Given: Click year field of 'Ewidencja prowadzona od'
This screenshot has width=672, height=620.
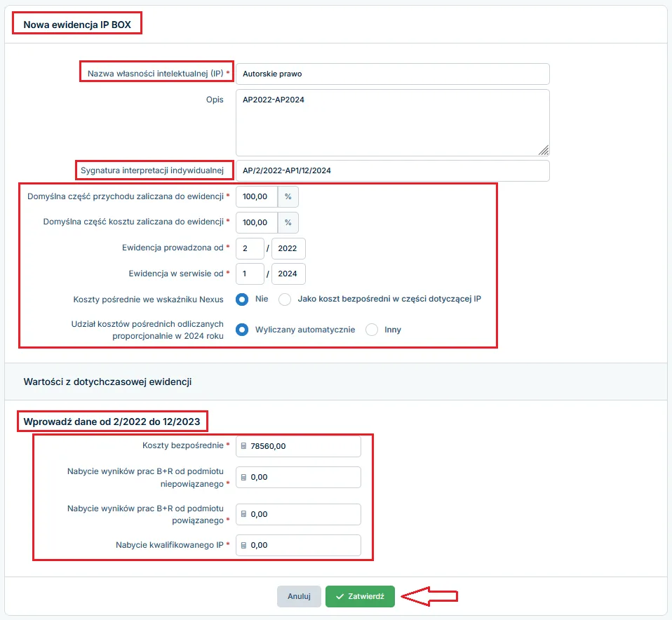Looking at the screenshot, I should point(288,249).
